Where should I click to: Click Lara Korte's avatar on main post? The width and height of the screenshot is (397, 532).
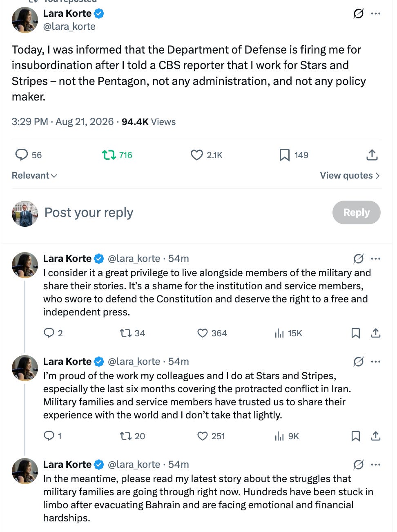25,20
